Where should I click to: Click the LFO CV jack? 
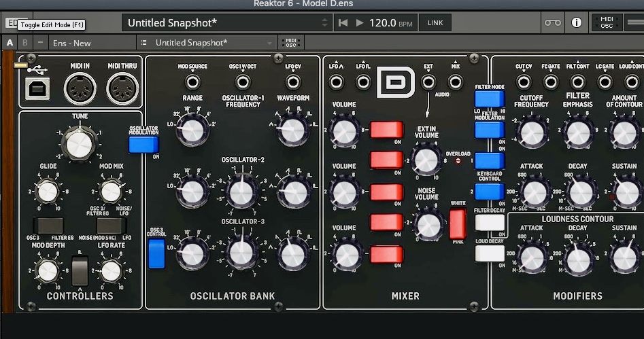click(x=293, y=82)
